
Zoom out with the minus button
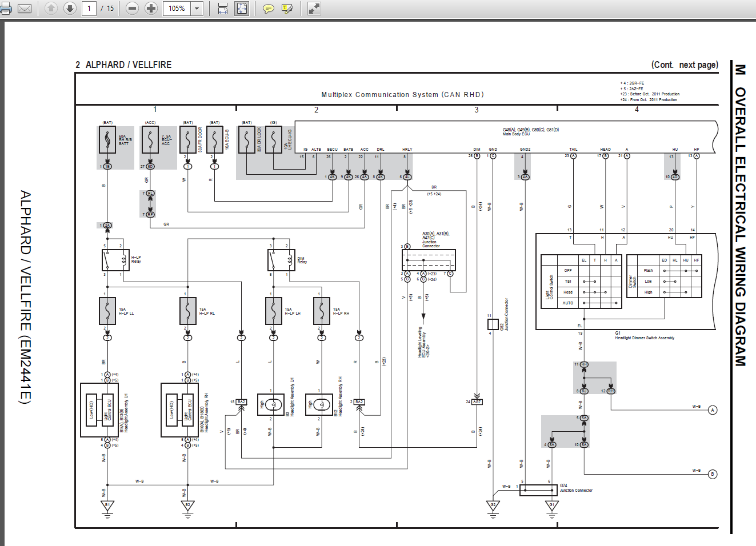[132, 9]
